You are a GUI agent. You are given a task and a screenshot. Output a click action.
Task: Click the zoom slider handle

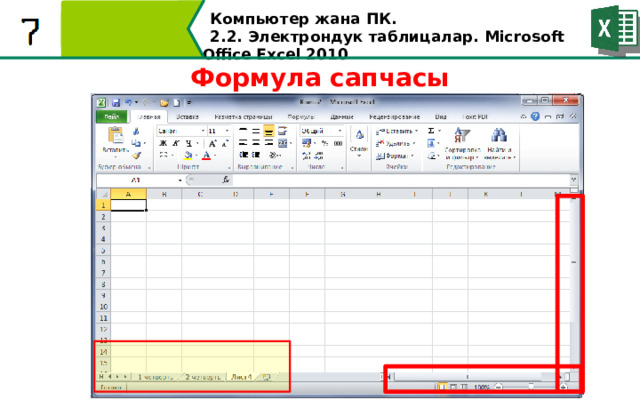[531, 387]
